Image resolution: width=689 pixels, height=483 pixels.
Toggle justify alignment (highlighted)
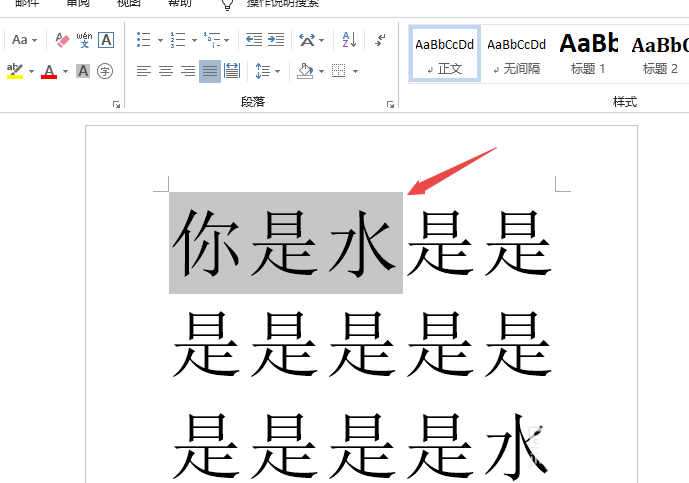pyautogui.click(x=210, y=71)
